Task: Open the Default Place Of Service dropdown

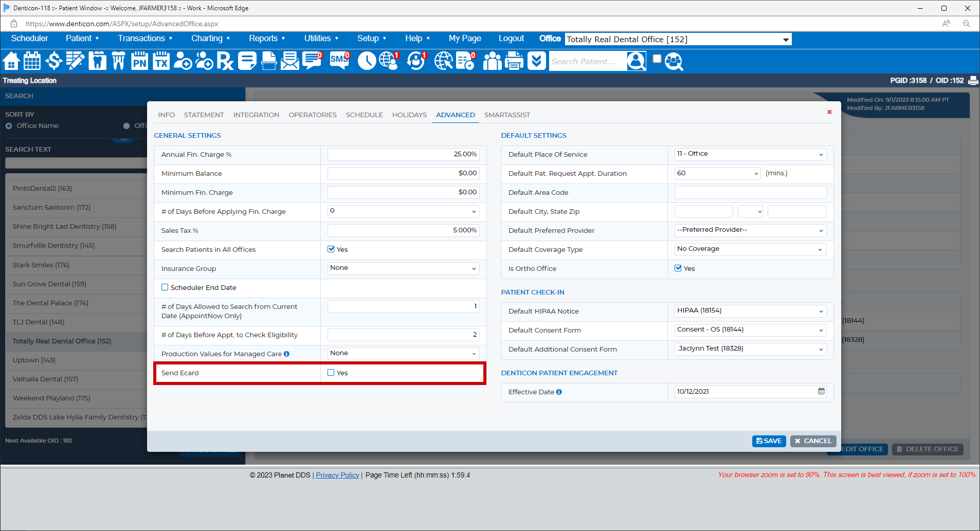Action: coord(750,154)
